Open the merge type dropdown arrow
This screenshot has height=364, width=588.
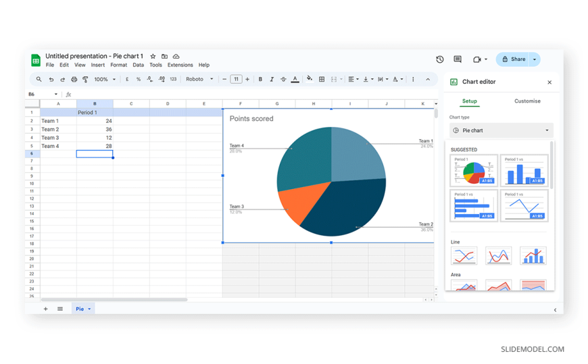[341, 80]
